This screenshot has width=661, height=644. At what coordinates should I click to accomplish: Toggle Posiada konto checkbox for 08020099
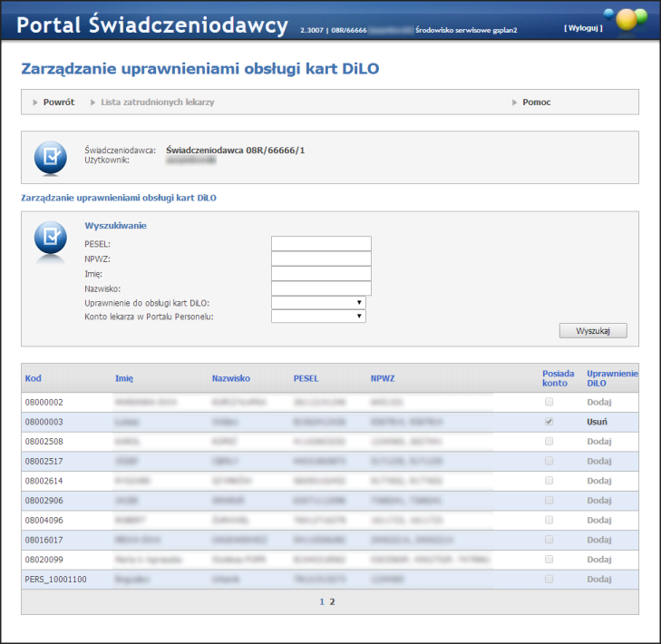coord(549,560)
